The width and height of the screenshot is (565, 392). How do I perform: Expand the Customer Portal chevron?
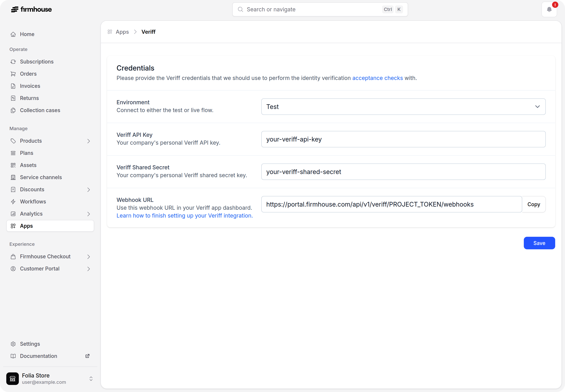coord(88,269)
